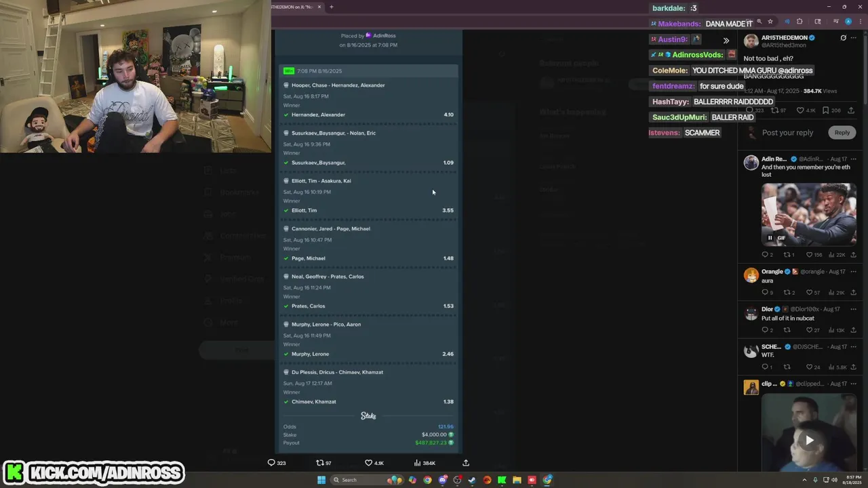Open the AR15THEDEMON profile name link

point(784,38)
